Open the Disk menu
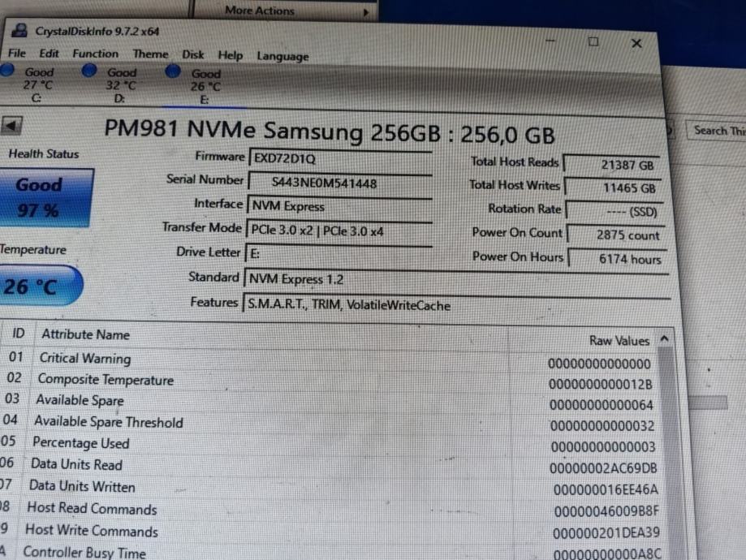The width and height of the screenshot is (746, 560). [x=192, y=54]
